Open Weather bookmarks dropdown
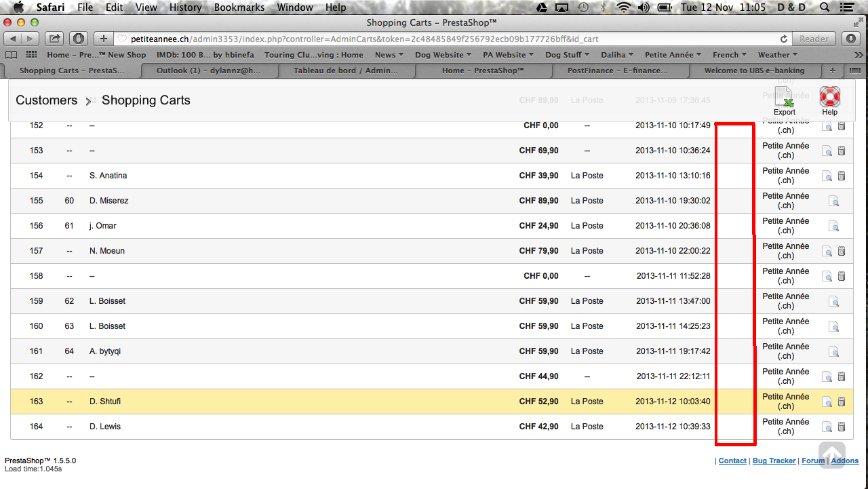The height and width of the screenshot is (489, 868). click(778, 55)
